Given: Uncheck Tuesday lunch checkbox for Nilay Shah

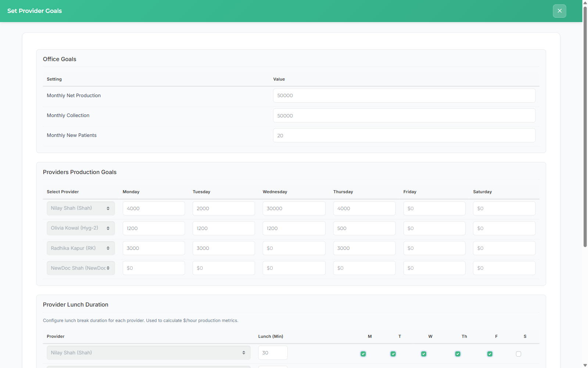Looking at the screenshot, I should tap(393, 354).
